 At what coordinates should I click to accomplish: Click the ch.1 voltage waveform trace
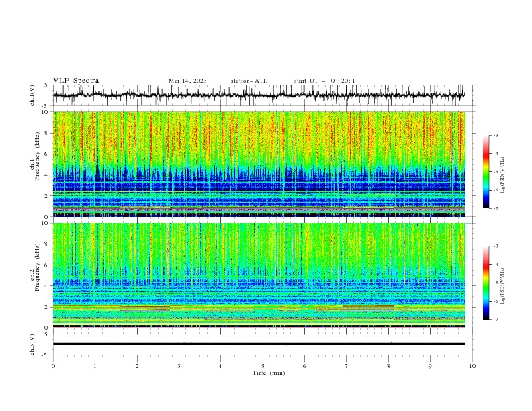[259, 95]
